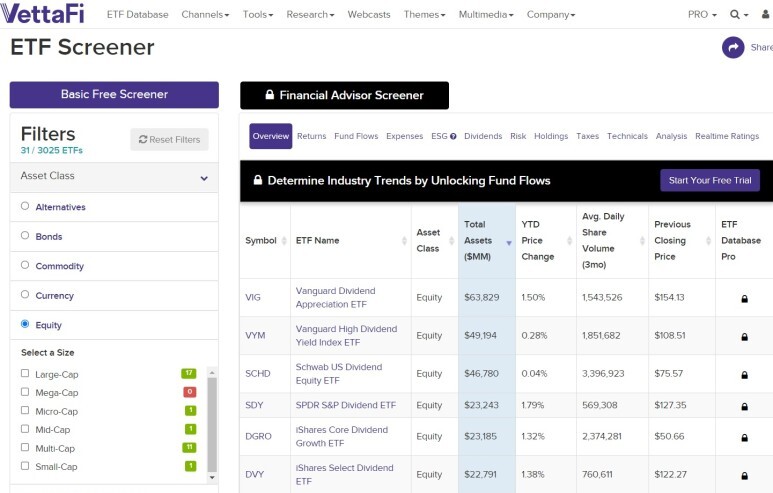
Task: Click the Basic Free Screener button
Action: coord(114,95)
